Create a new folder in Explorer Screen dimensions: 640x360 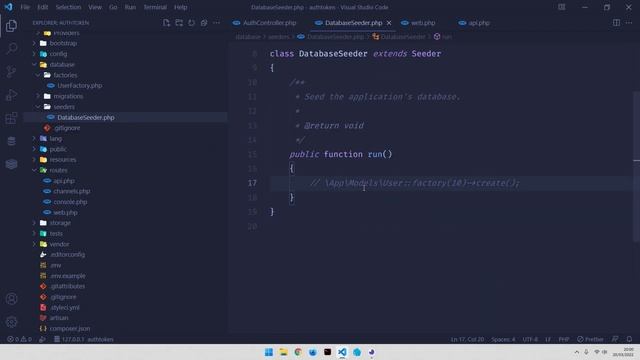pyautogui.click(x=179, y=23)
